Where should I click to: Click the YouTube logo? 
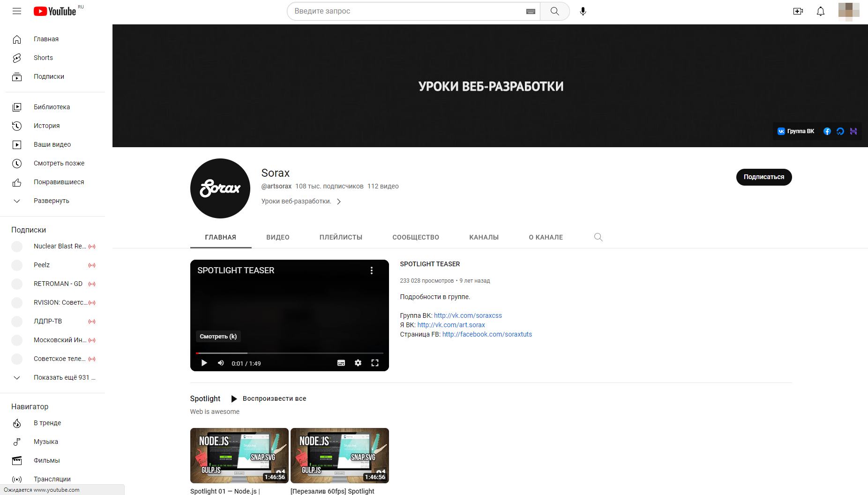(55, 11)
